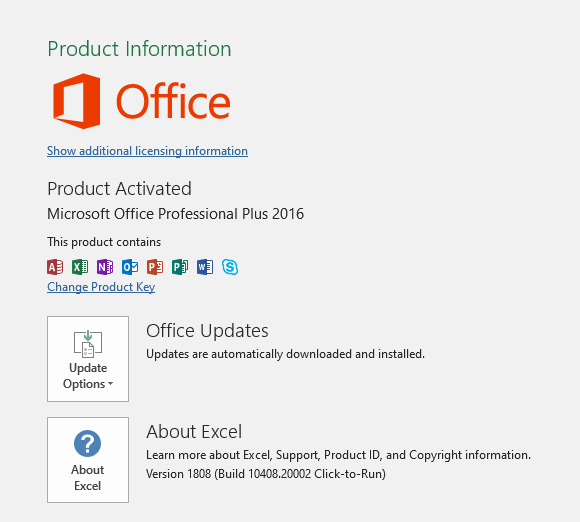Open Show additional licensing information link
This screenshot has width=580, height=522.
pyautogui.click(x=147, y=151)
